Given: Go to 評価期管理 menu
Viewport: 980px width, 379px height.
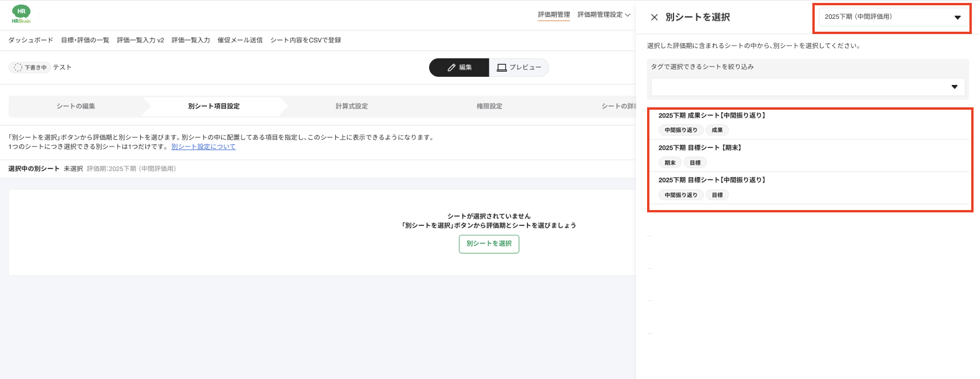Looking at the screenshot, I should 554,15.
